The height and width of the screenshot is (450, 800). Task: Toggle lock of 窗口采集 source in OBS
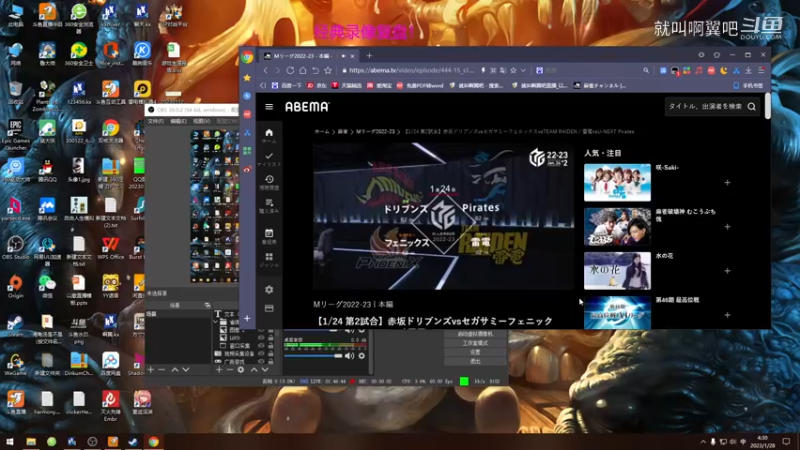tap(270, 345)
